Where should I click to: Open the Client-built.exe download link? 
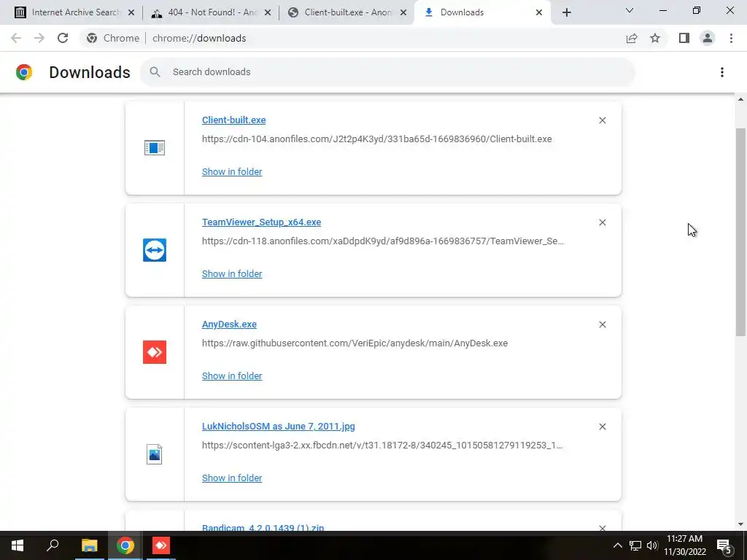pos(234,120)
